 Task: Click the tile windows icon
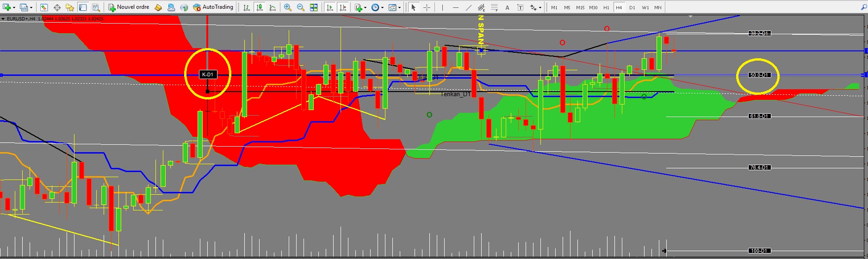[314, 7]
